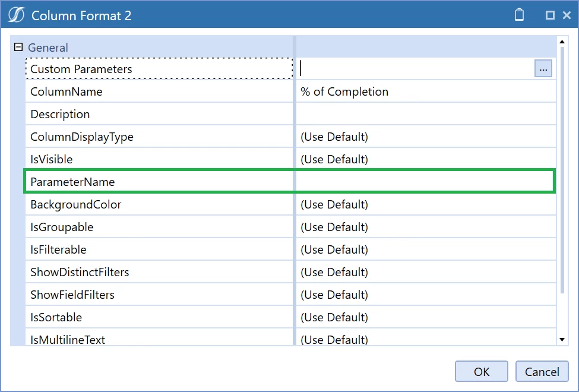Click the app logo icon in title bar

tap(16, 15)
